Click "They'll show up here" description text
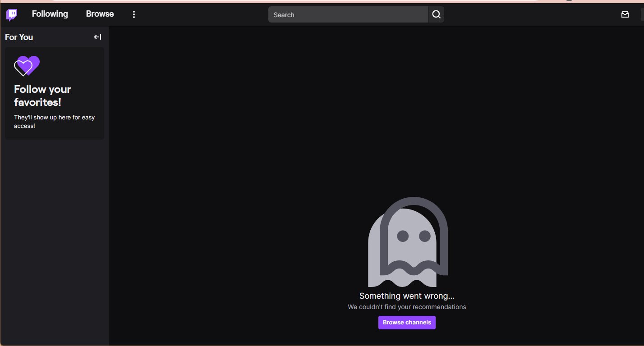Viewport: 644px width, 346px height. tap(54, 122)
